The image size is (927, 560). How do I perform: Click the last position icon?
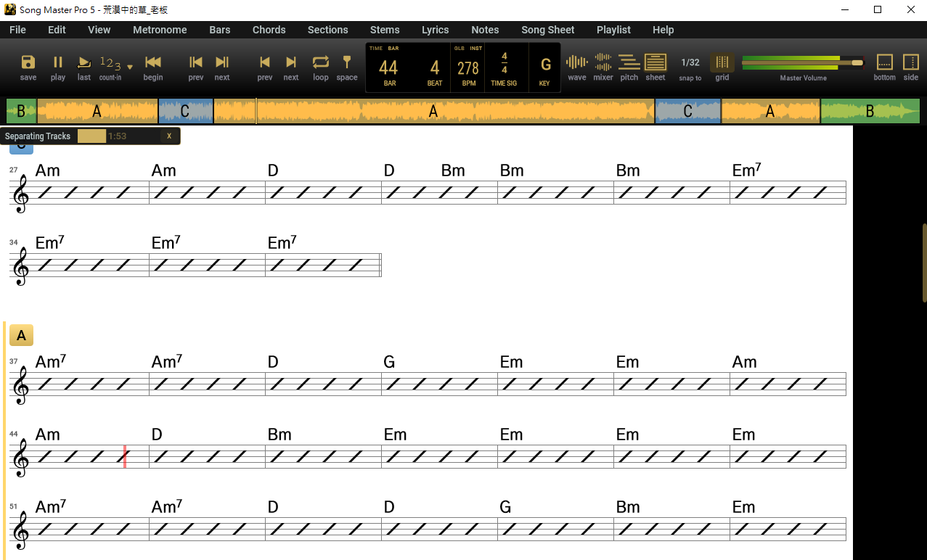[x=84, y=62]
